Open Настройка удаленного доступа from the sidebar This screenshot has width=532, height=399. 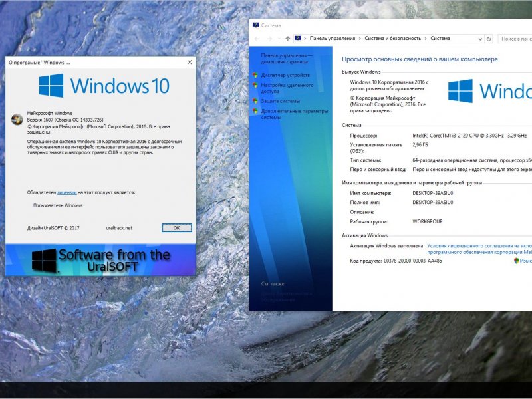pos(287,88)
